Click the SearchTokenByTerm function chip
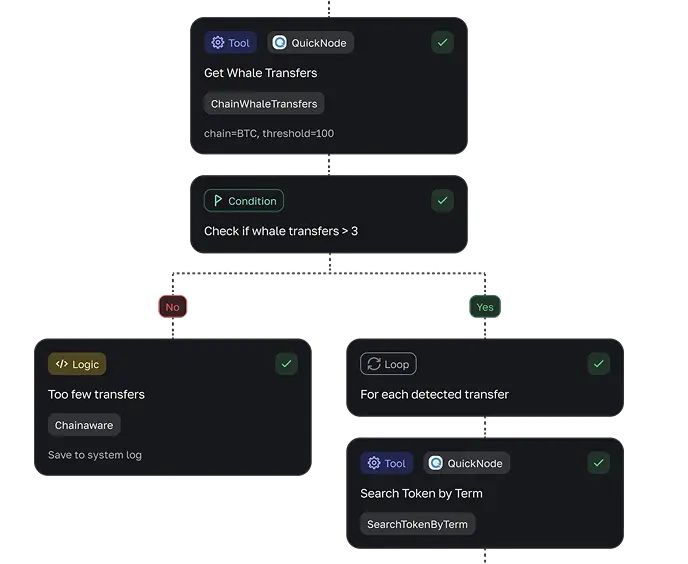The image size is (688, 564). pyautogui.click(x=417, y=524)
